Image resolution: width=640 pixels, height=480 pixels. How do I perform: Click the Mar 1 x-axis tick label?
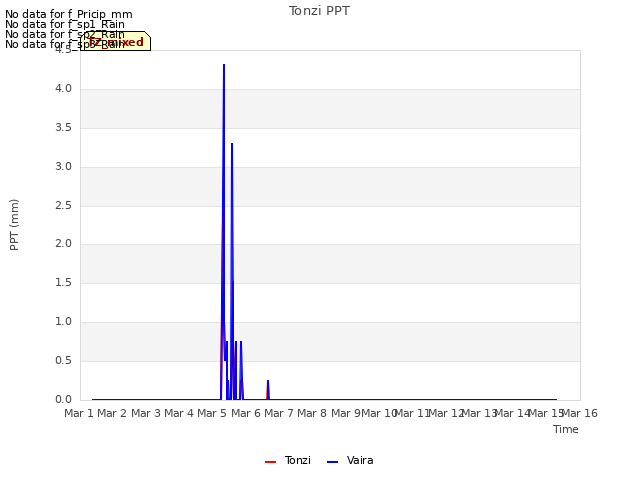pyautogui.click(x=79, y=413)
